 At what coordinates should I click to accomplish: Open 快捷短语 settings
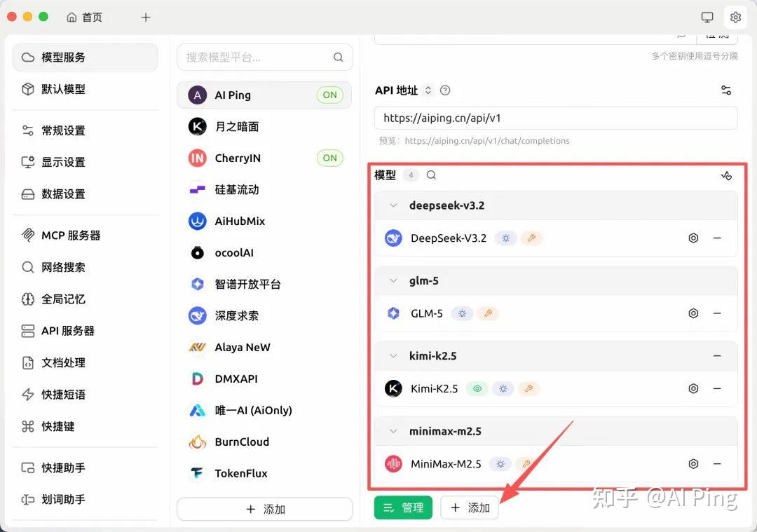(x=86, y=395)
